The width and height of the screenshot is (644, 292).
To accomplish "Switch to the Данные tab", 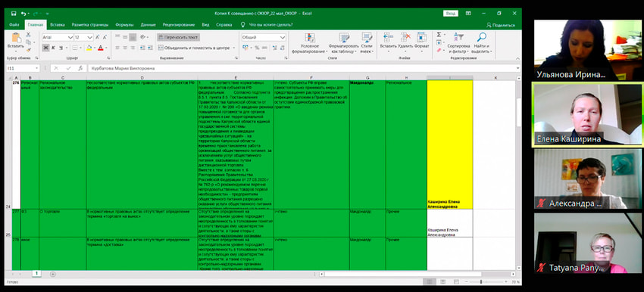I will point(148,25).
